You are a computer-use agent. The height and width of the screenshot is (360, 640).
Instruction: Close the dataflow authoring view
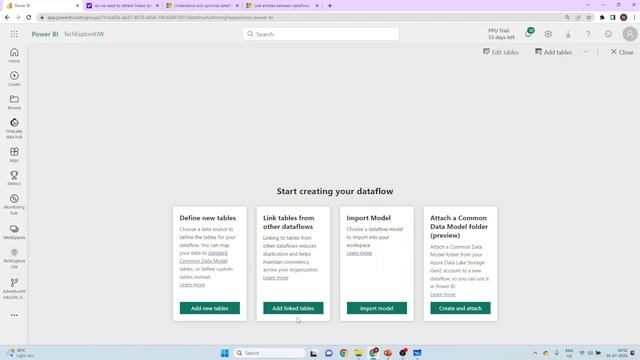click(622, 52)
